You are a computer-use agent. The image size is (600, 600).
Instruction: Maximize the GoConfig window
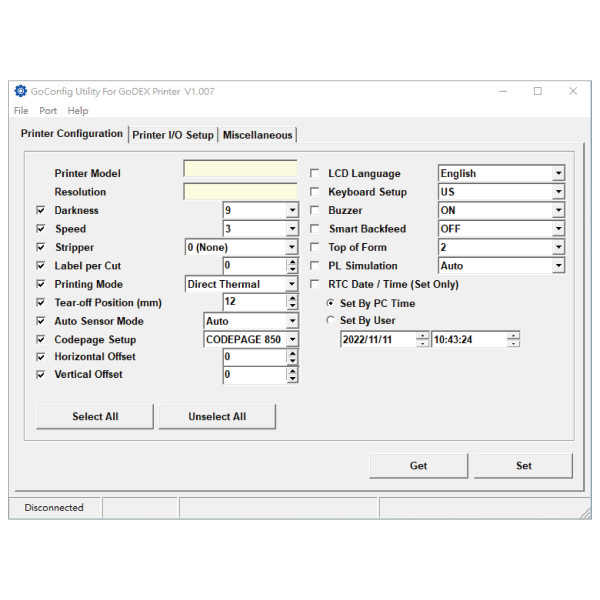(538, 91)
